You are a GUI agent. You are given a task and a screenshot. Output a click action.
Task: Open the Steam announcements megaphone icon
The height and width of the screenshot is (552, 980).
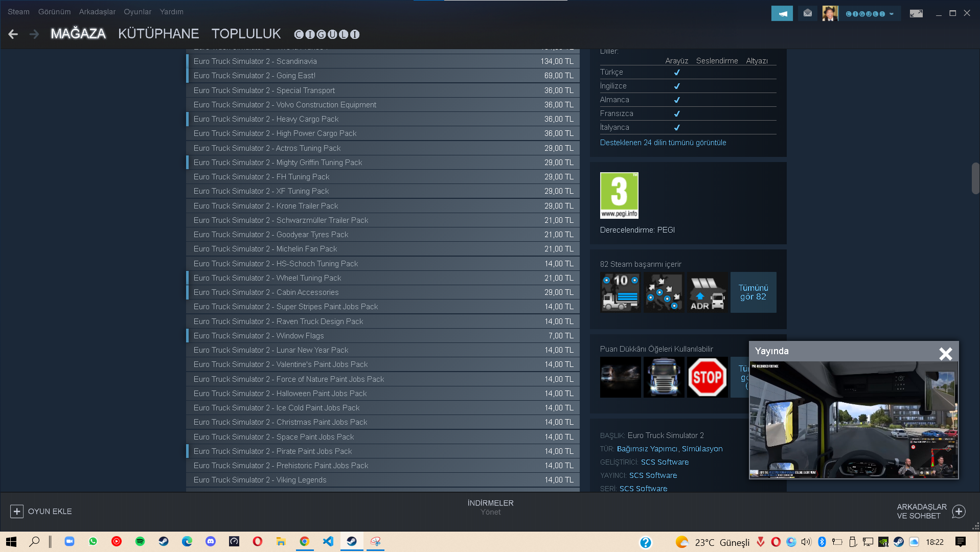(782, 13)
